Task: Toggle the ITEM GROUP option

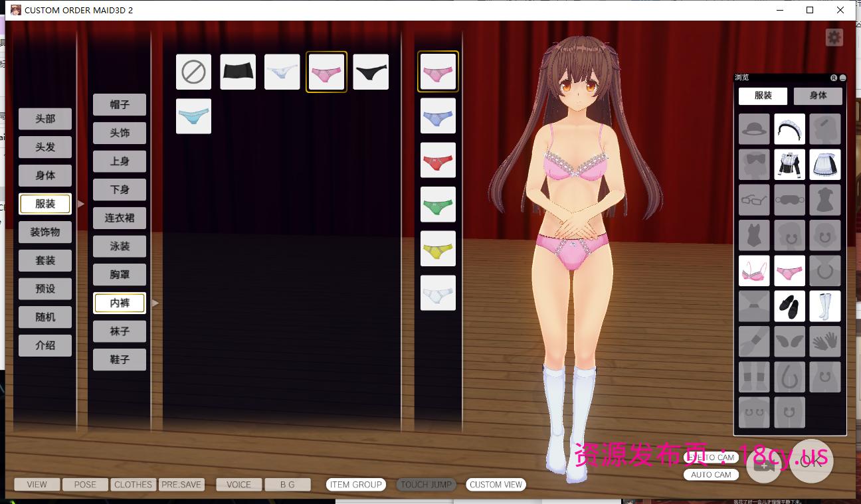Action: click(356, 485)
